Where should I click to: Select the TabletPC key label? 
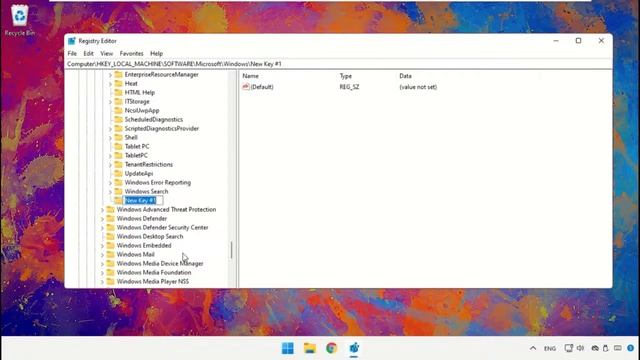pos(136,156)
